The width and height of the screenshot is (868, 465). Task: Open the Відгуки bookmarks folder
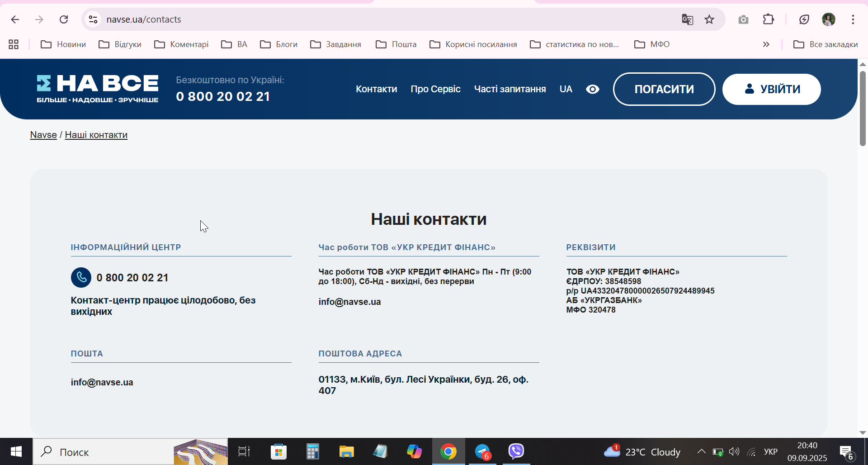click(x=120, y=44)
